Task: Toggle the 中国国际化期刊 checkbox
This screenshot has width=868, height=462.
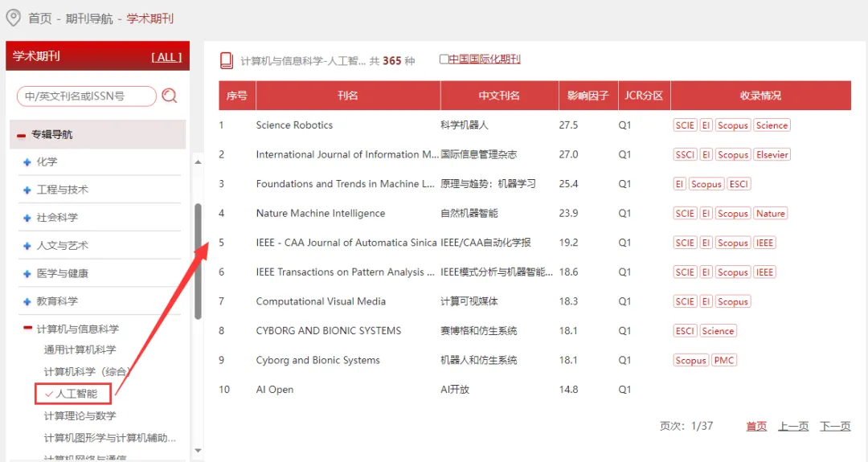Action: (444, 59)
